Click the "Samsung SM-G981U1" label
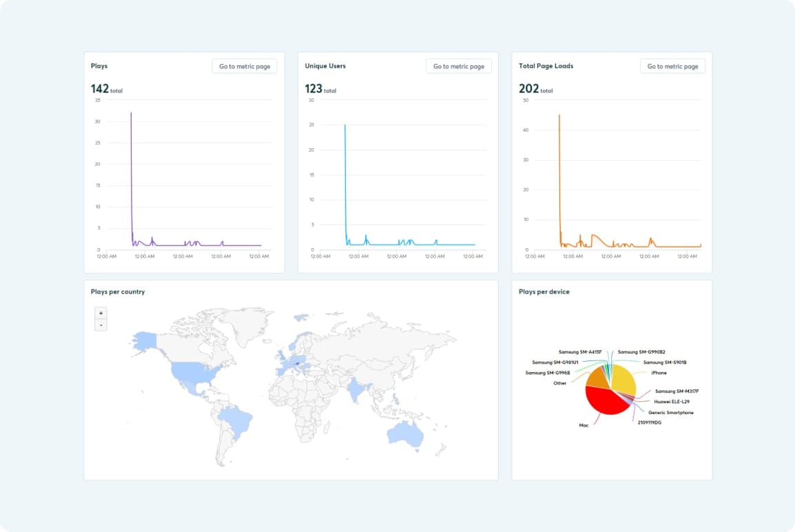 click(555, 362)
